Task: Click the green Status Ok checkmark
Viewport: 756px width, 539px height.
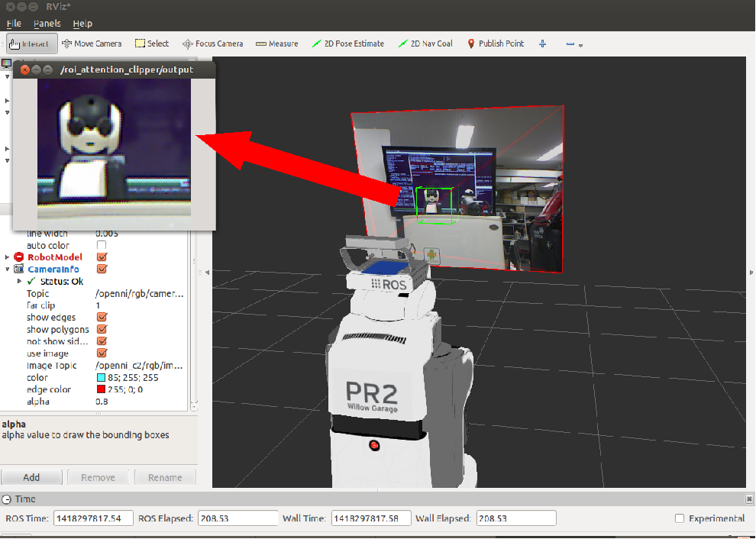Action: (31, 281)
